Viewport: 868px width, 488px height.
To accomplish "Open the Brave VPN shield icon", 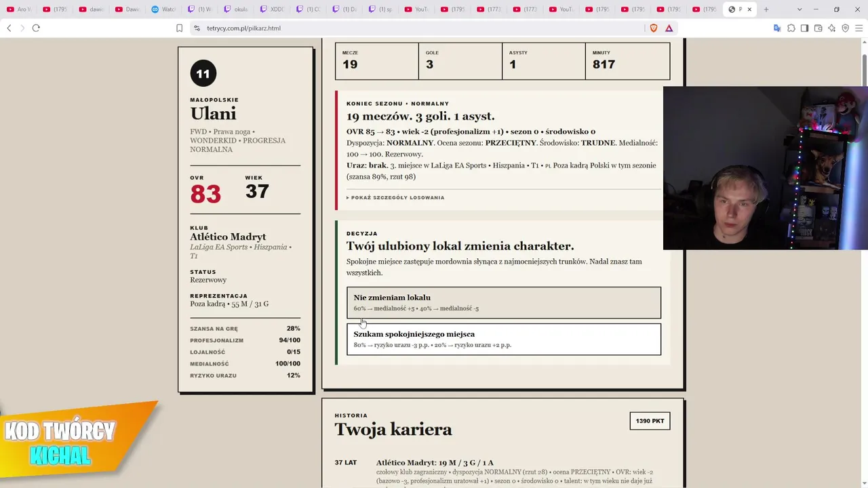I will coord(845,28).
